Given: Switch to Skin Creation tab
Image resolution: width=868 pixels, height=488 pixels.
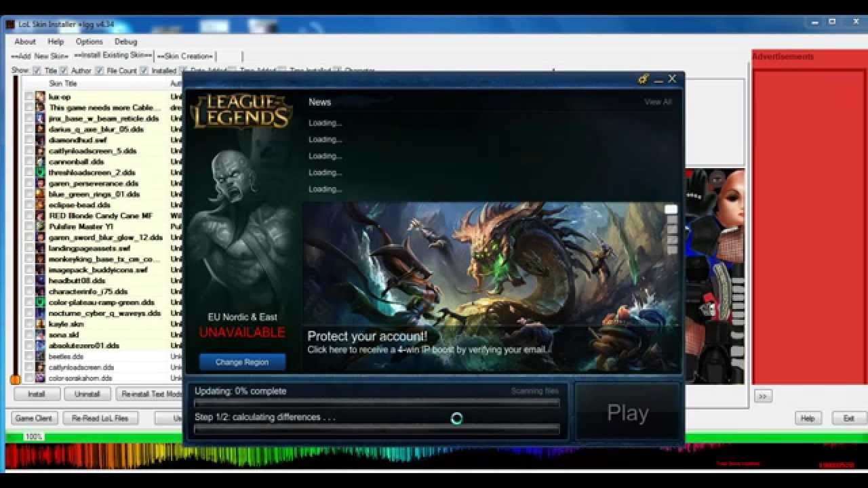Looking at the screenshot, I should pyautogui.click(x=185, y=56).
